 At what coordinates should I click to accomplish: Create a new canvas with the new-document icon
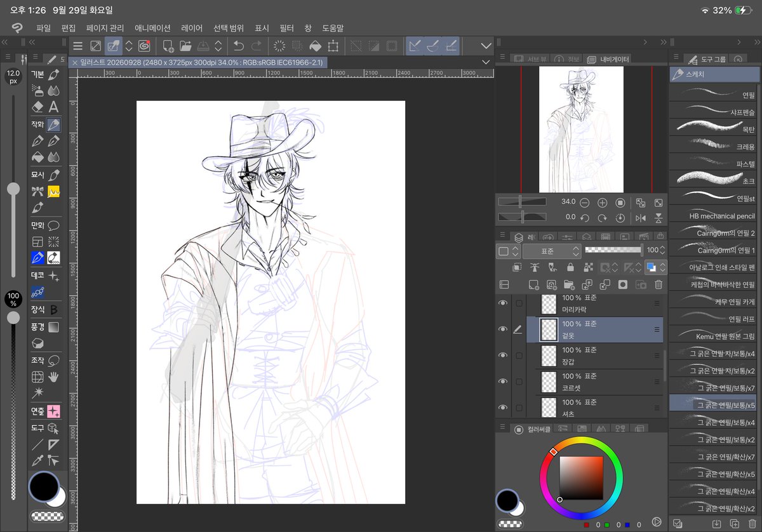[x=168, y=46]
